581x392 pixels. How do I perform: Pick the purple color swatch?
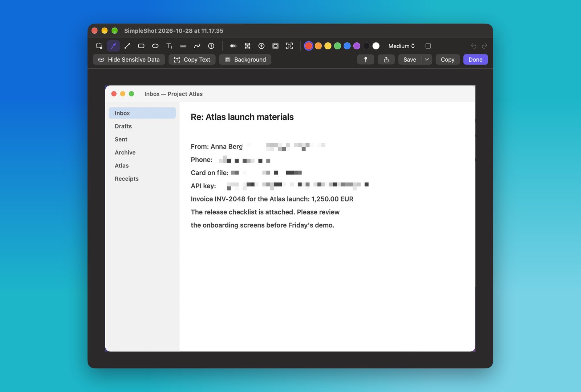[x=357, y=46]
